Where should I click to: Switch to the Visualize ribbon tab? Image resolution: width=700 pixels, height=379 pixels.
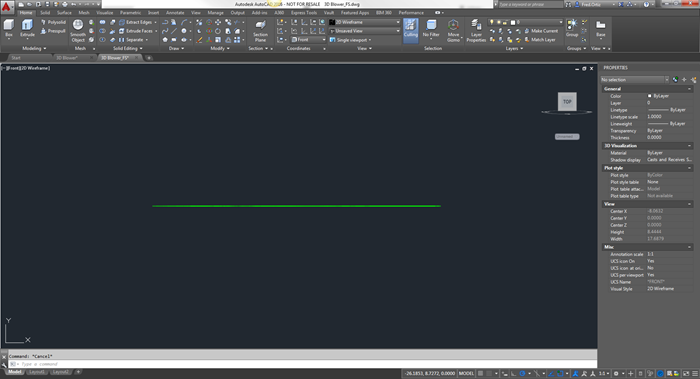[x=104, y=12]
